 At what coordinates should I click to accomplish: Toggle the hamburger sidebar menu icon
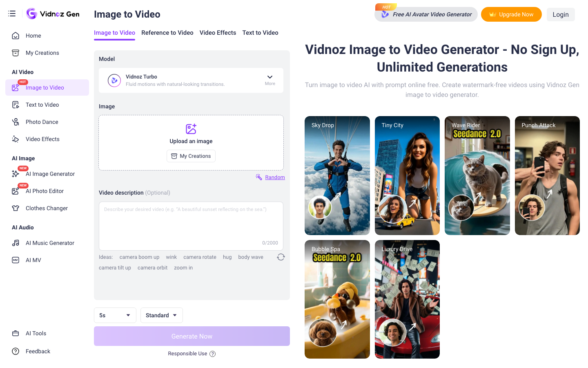click(x=12, y=13)
